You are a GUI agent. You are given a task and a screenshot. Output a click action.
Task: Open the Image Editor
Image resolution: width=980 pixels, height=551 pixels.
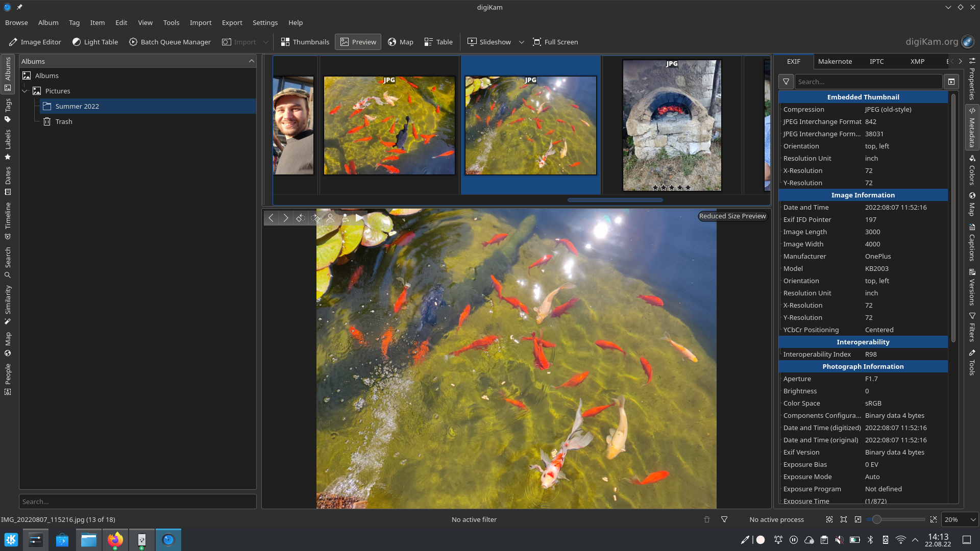coord(35,42)
